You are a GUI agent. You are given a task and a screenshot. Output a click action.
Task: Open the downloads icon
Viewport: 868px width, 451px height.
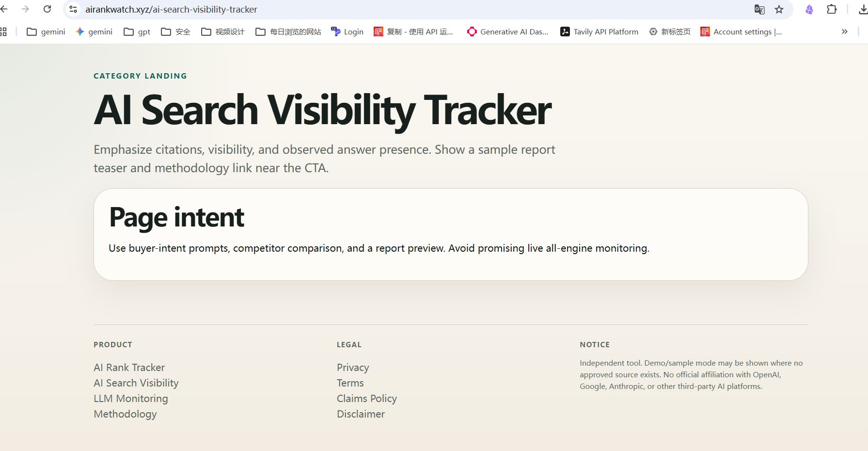(x=863, y=9)
